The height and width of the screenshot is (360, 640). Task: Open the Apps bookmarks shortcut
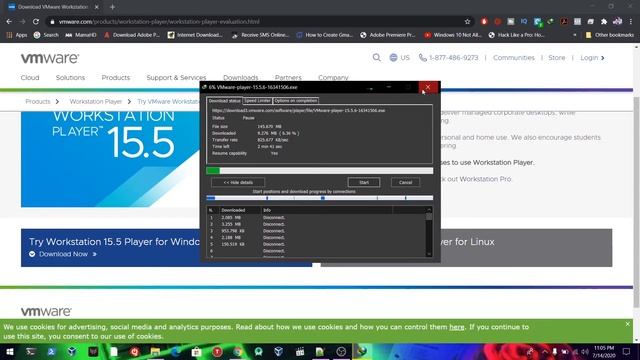(x=17, y=35)
